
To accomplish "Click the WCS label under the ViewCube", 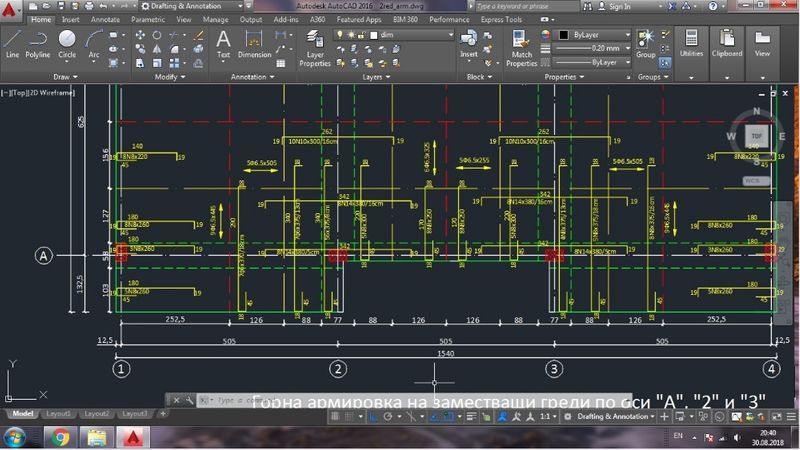I will pyautogui.click(x=755, y=181).
